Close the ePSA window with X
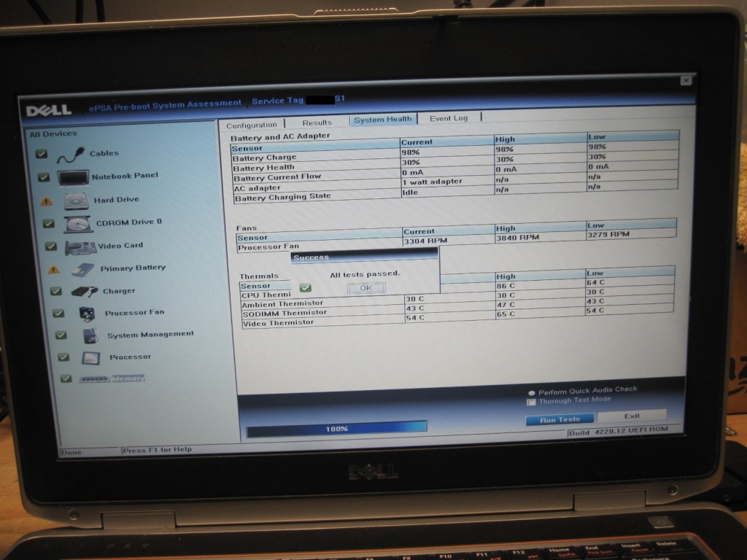This screenshot has height=560, width=747. [x=686, y=80]
